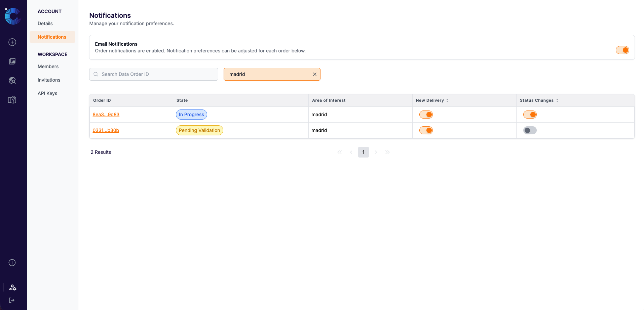The width and height of the screenshot is (644, 310).
Task: Go to first page of results
Action: 340,152
